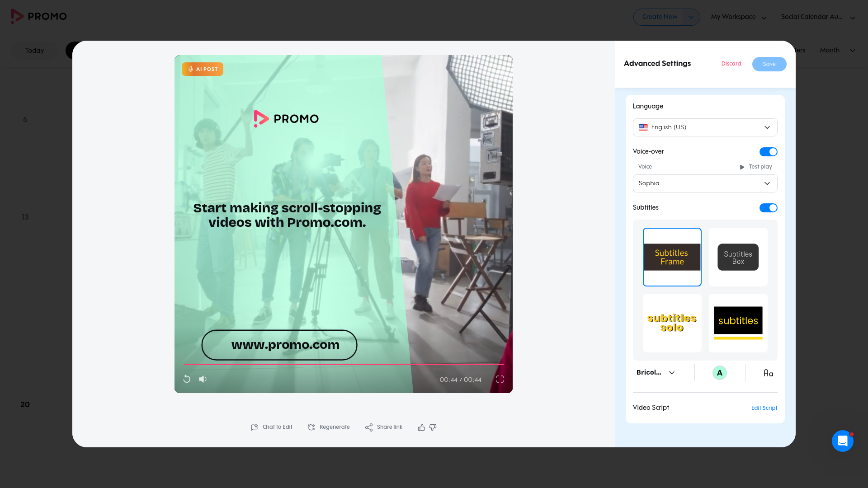Enter fullscreen video mode

(x=500, y=379)
